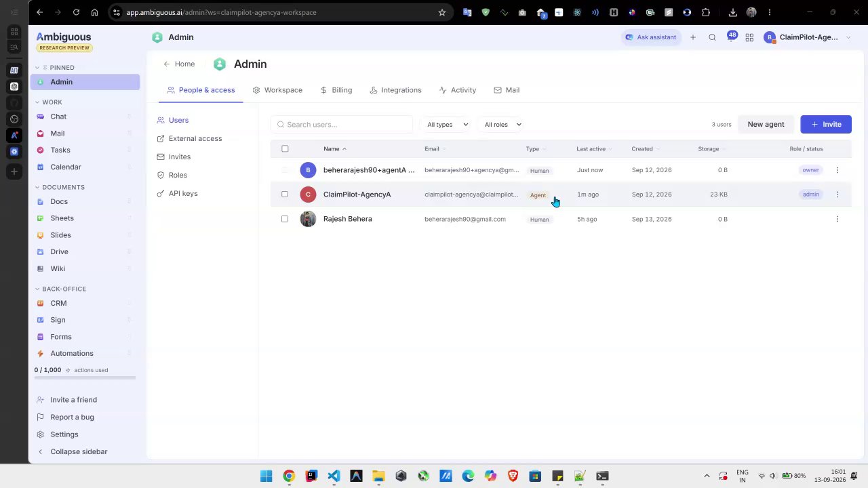Open the All types filter dropdown
This screenshot has width=868, height=488.
(x=447, y=125)
